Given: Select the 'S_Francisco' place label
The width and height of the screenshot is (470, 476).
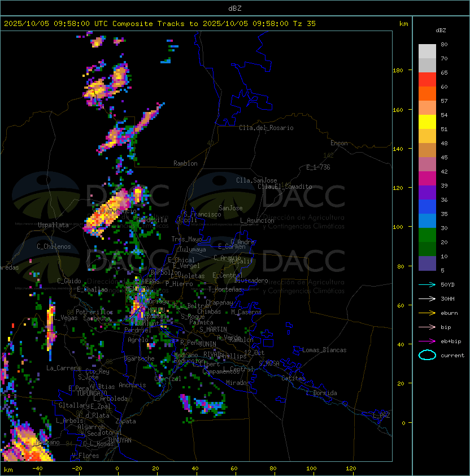Looking at the screenshot, I should point(202,214).
